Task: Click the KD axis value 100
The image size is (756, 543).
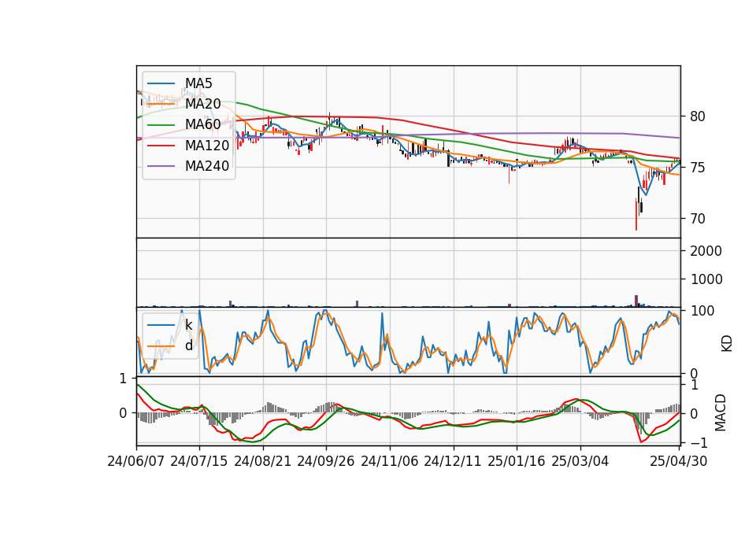Action: point(702,311)
